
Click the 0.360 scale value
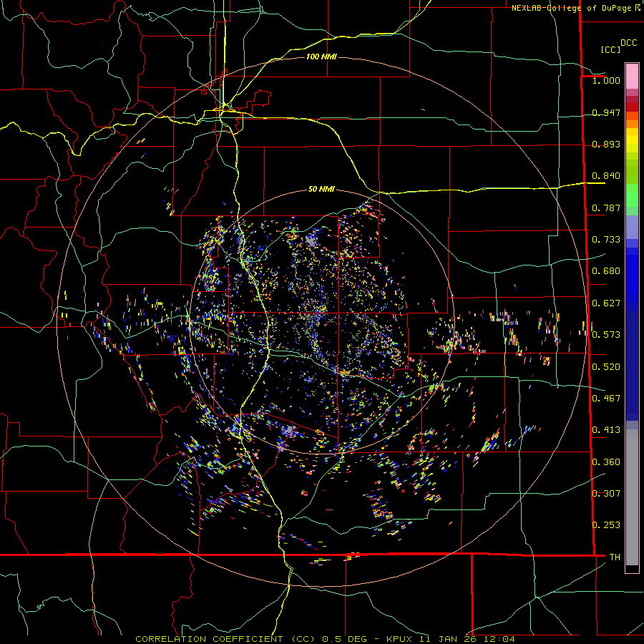tap(606, 462)
